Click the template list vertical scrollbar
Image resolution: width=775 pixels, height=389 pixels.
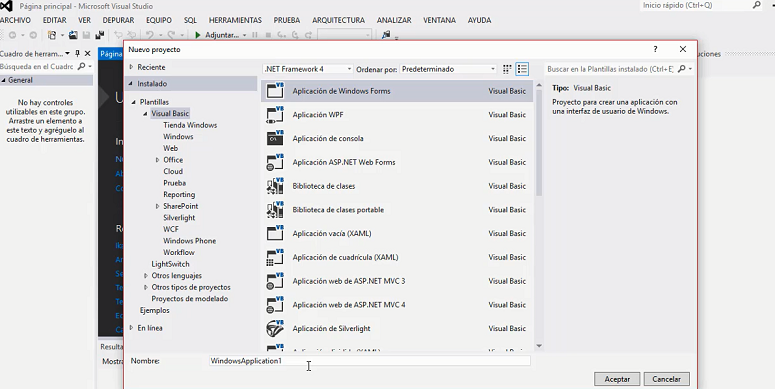[539, 143]
